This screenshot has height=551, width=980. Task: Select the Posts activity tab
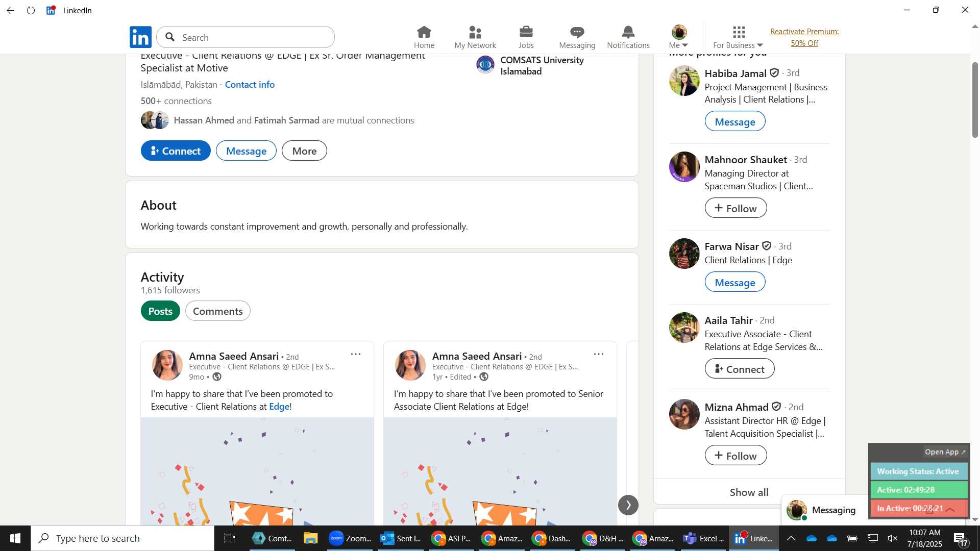pyautogui.click(x=160, y=311)
